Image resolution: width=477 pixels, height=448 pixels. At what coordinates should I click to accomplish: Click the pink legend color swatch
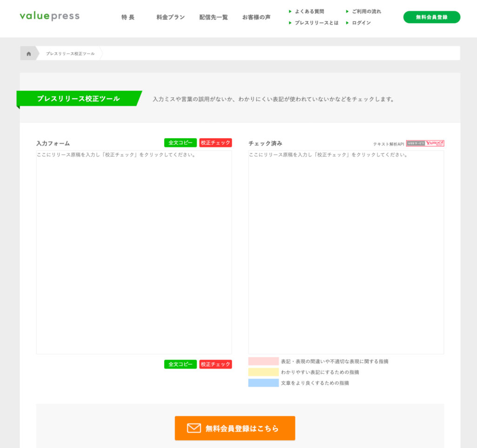click(x=263, y=361)
